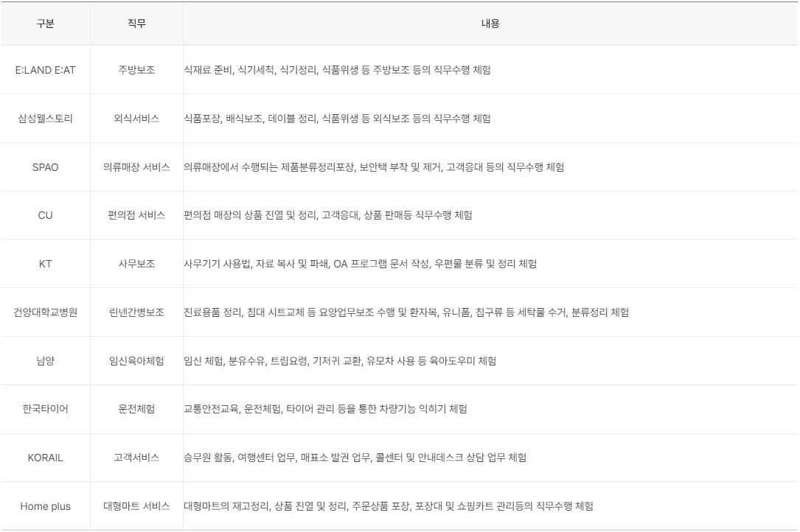Click the description starting '임신 체험, 분유수유'
Viewport: 800px width, 532px height.
[341, 361]
